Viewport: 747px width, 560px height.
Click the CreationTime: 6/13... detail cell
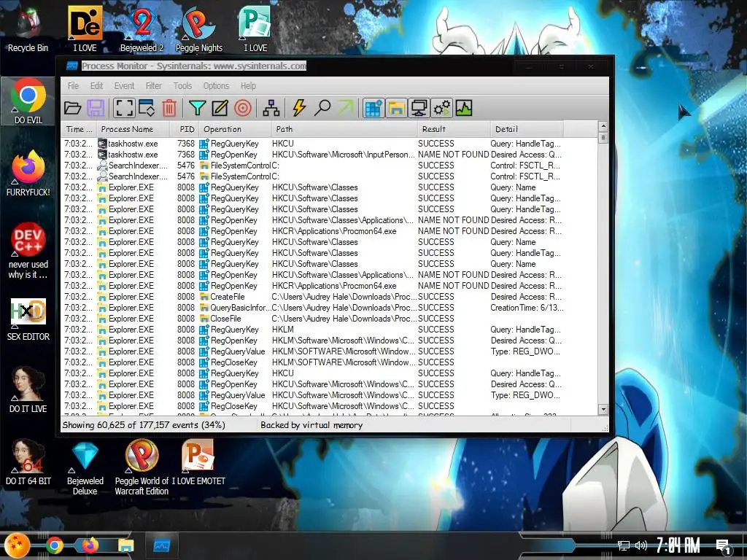tap(527, 308)
